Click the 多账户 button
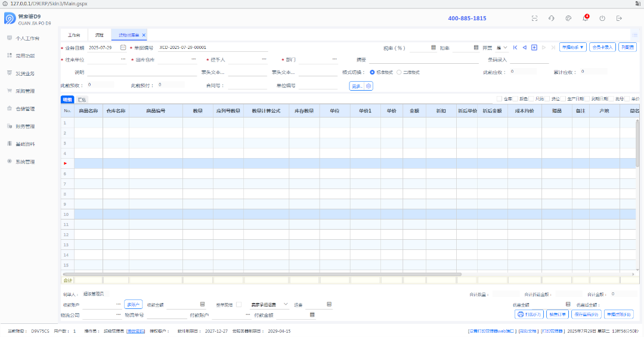644x337 pixels. (x=133, y=305)
